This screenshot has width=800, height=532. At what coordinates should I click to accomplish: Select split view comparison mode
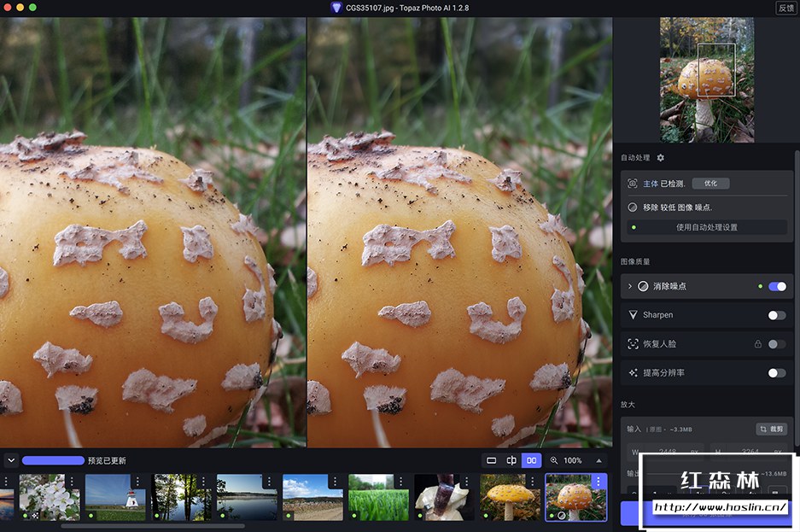coord(511,460)
